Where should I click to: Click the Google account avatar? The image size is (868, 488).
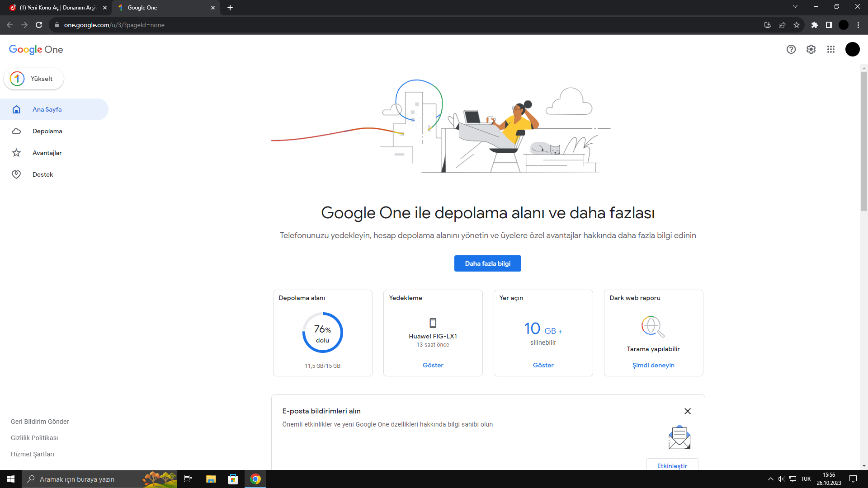(852, 49)
